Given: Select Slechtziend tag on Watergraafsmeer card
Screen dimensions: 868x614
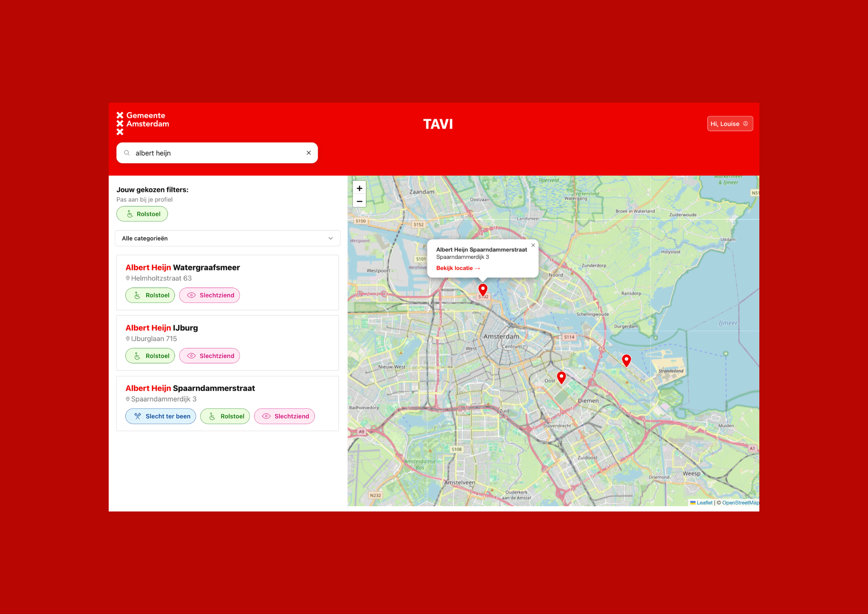Looking at the screenshot, I should pos(210,295).
